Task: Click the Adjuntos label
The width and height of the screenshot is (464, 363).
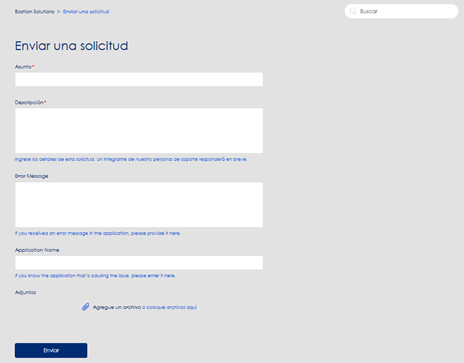Action: tap(25, 292)
